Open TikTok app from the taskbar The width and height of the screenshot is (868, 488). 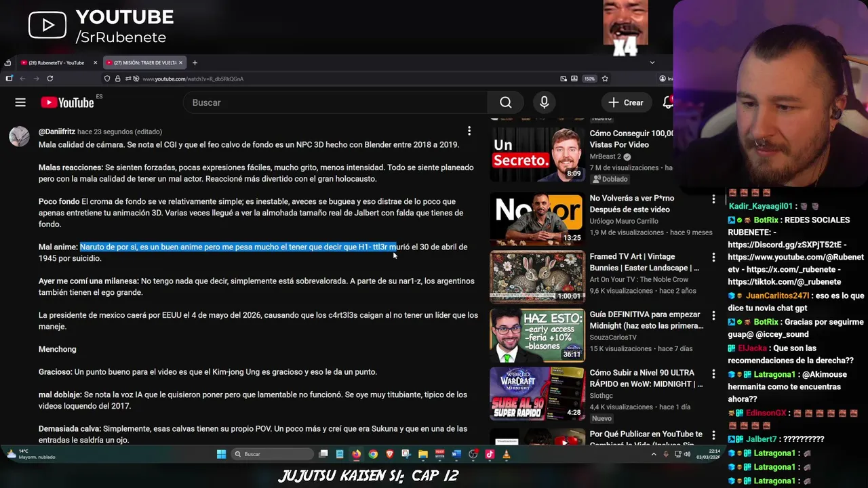tap(489, 454)
